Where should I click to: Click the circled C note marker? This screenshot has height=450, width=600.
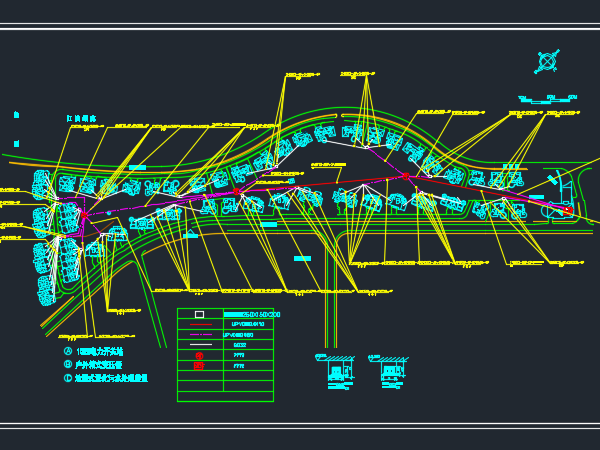(68, 378)
